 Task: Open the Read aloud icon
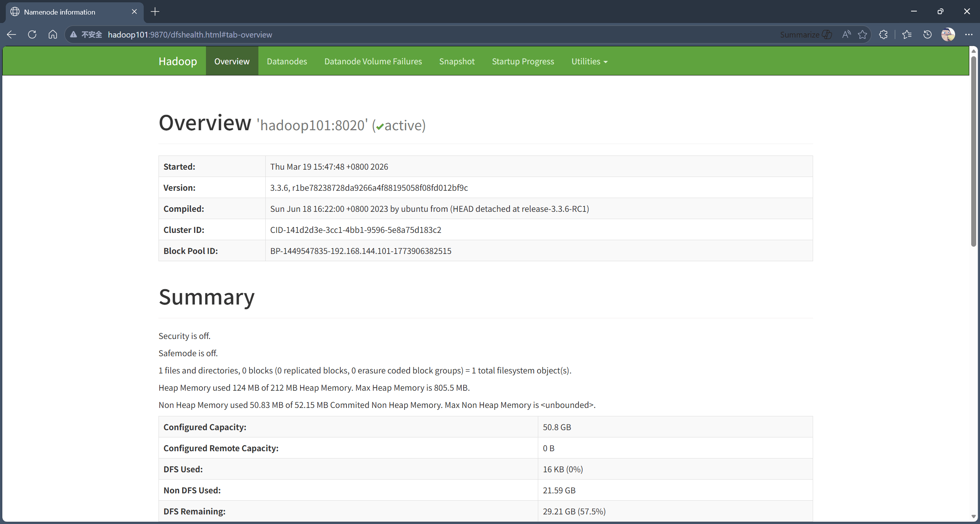846,34
